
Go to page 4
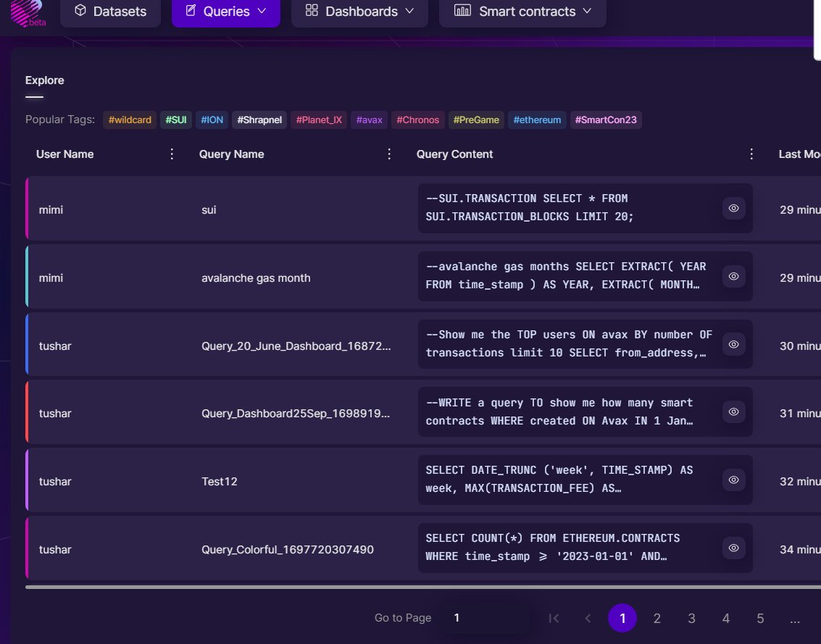(x=725, y=619)
